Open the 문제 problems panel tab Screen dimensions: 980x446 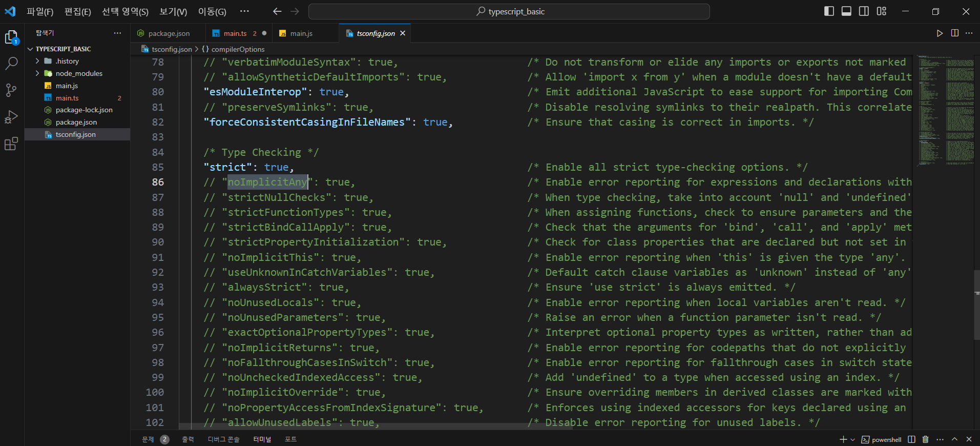pos(148,439)
